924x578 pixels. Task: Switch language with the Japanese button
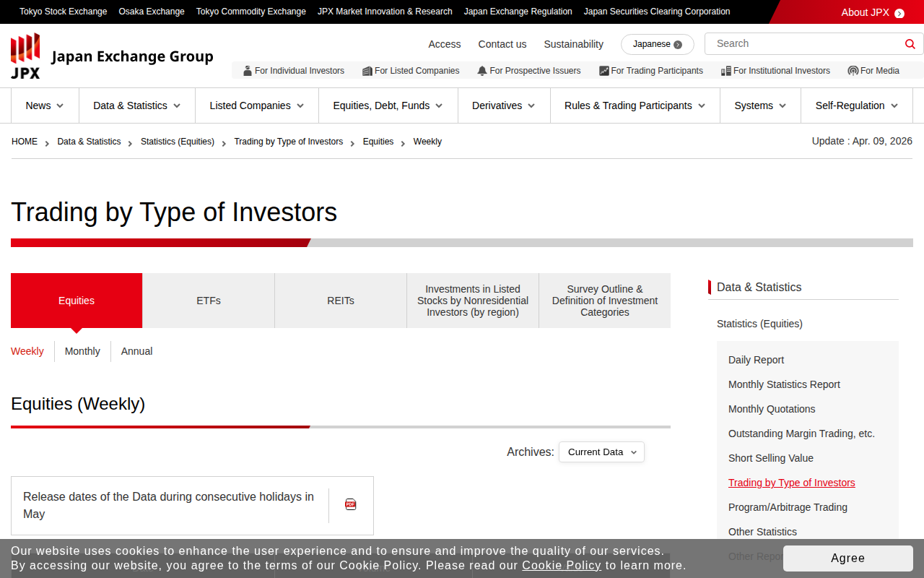(x=658, y=44)
